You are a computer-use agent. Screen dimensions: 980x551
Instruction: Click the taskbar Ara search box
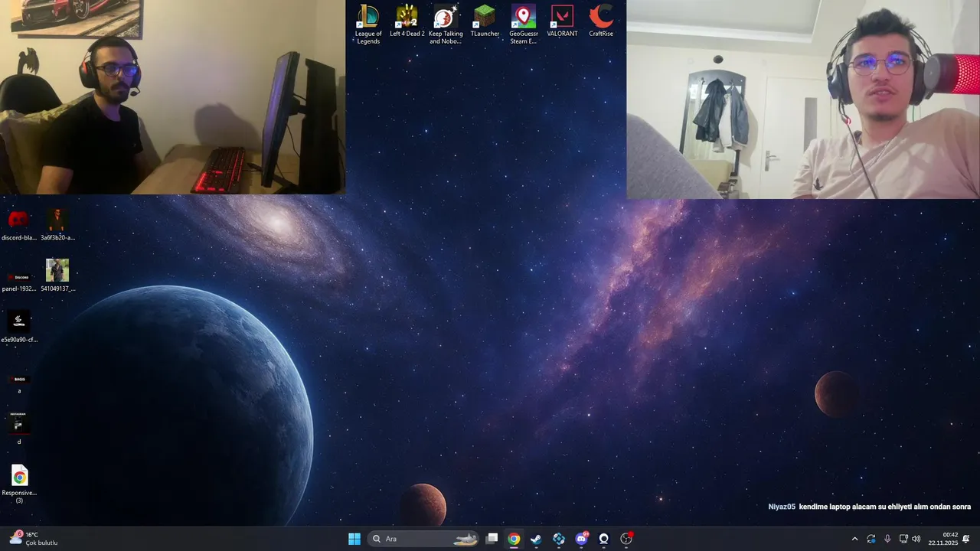pyautogui.click(x=423, y=539)
